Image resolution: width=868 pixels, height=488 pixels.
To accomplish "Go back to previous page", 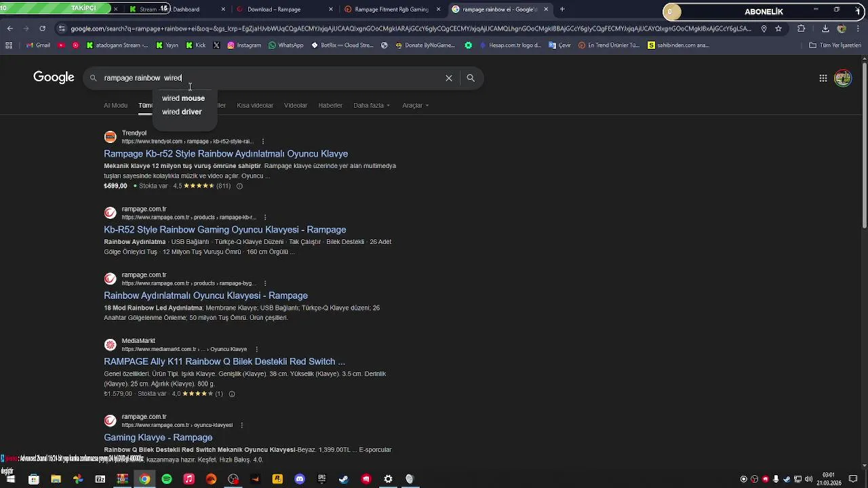I will pos(9,28).
